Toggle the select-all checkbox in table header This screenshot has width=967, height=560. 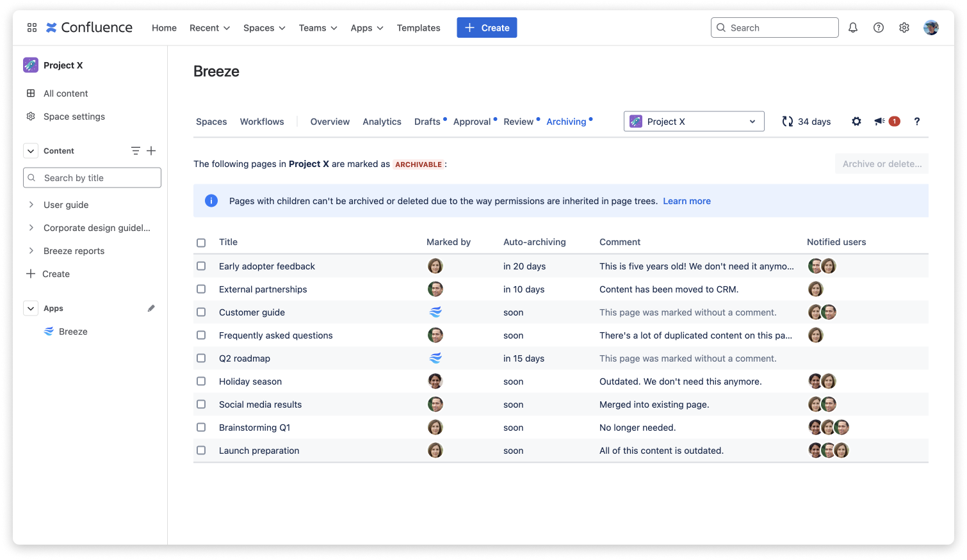[x=201, y=243]
